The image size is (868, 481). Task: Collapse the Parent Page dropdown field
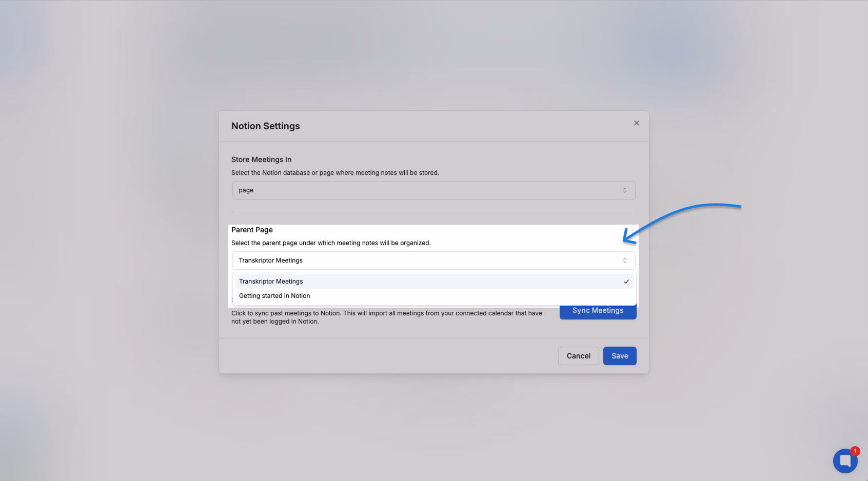433,260
